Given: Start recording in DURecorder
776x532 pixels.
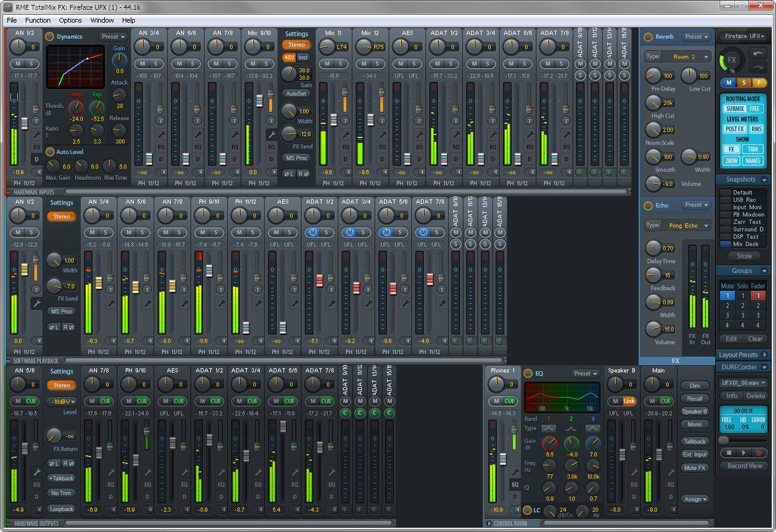Looking at the screenshot, I should pos(758,452).
